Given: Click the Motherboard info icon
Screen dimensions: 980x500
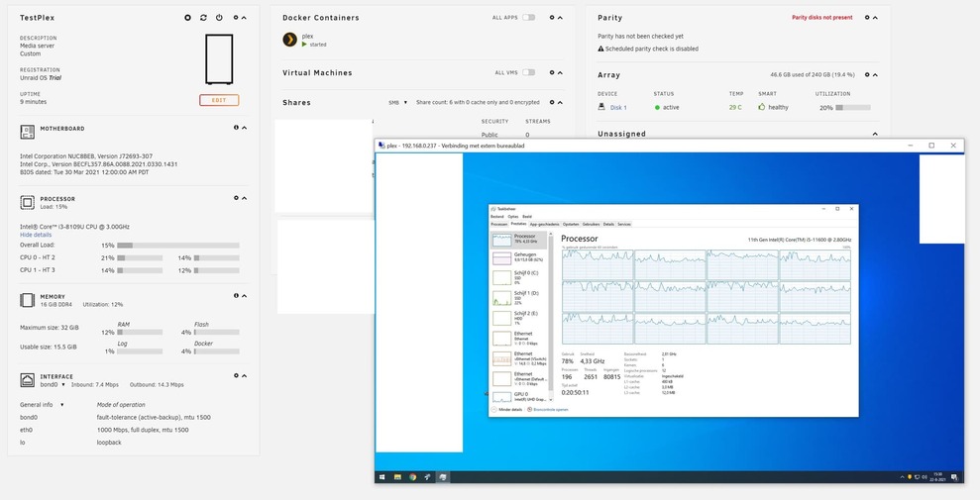Looking at the screenshot, I should (x=236, y=128).
